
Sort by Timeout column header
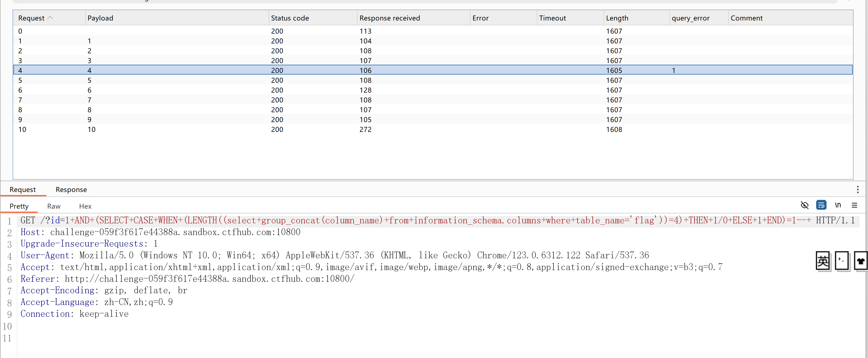coord(570,18)
